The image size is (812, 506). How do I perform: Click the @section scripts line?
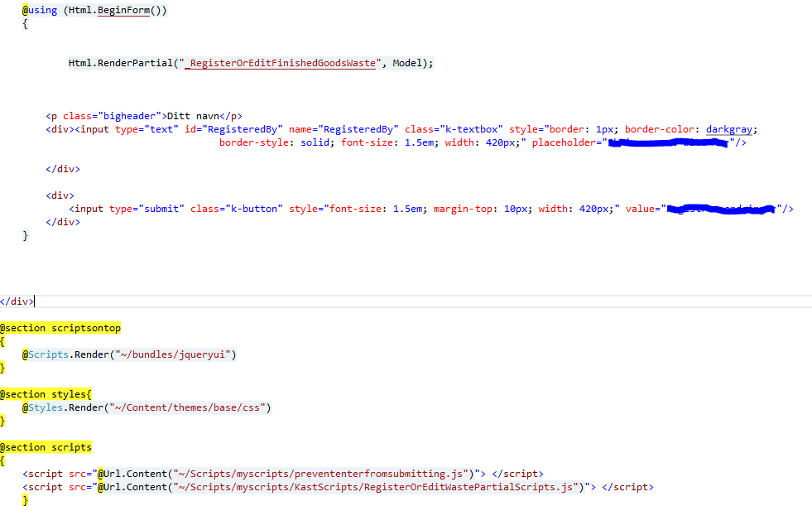[46, 447]
